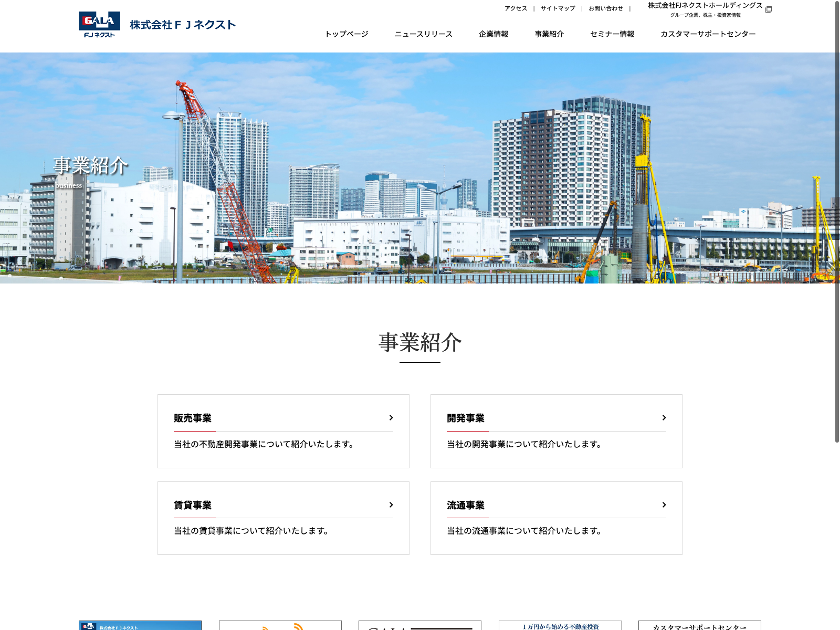Viewport: 840px width, 630px height.
Task: Open the トップページ menu item
Action: (346, 34)
